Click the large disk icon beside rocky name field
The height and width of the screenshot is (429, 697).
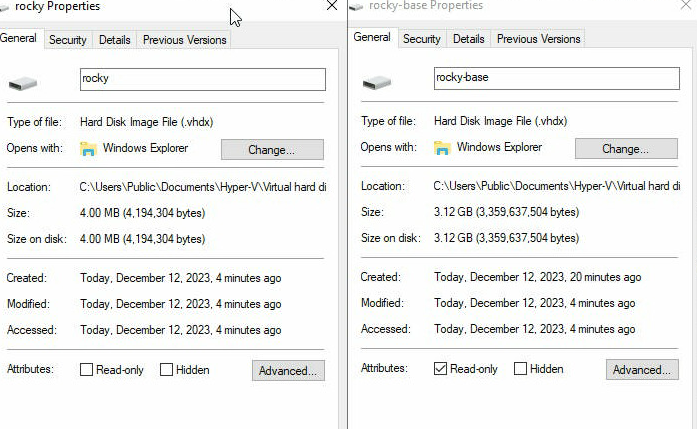23,82
